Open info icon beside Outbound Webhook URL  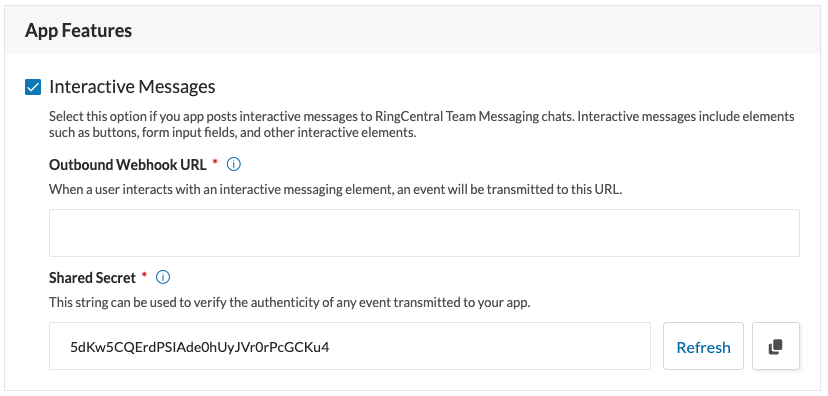(233, 165)
